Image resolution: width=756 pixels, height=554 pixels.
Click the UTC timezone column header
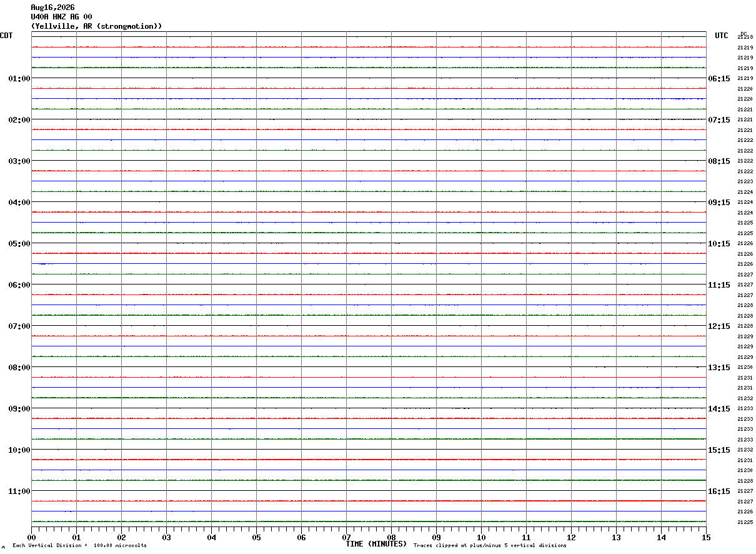722,36
